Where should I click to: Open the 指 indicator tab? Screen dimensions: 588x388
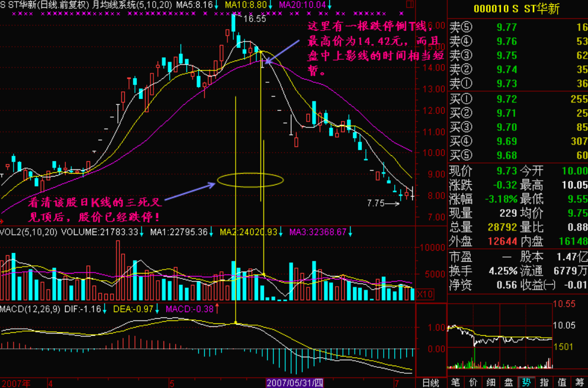544,382
